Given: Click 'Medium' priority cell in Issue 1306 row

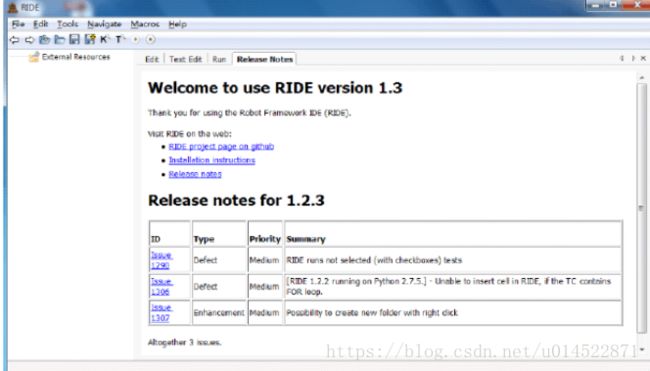Looking at the screenshot, I should (x=264, y=286).
